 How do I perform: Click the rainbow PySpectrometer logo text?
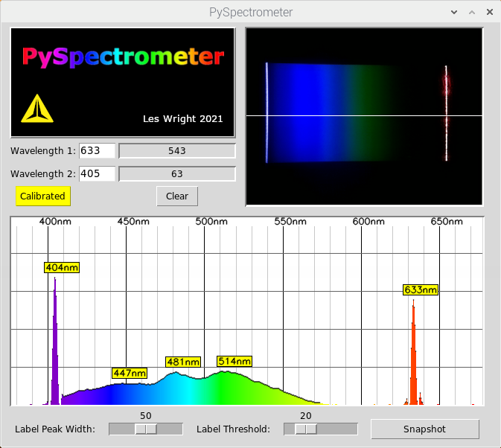124,57
